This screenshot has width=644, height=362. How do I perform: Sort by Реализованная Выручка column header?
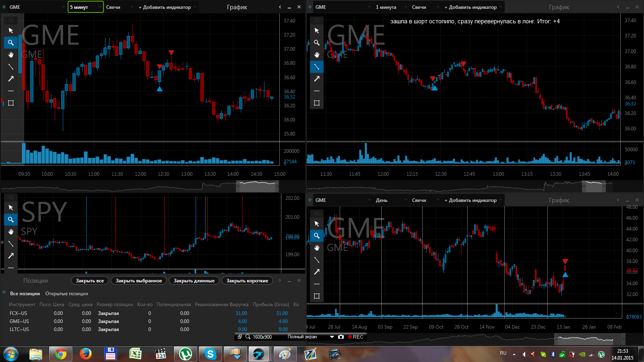[x=222, y=304]
